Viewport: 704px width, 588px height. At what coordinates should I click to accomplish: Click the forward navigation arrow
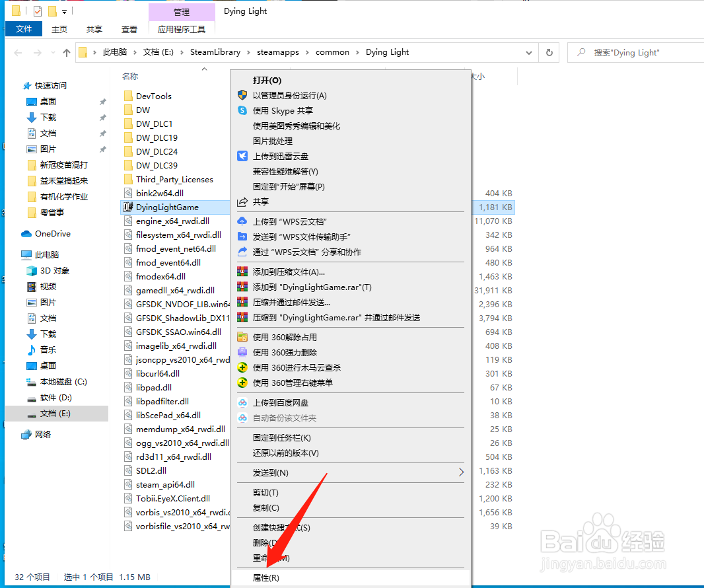[x=38, y=53]
